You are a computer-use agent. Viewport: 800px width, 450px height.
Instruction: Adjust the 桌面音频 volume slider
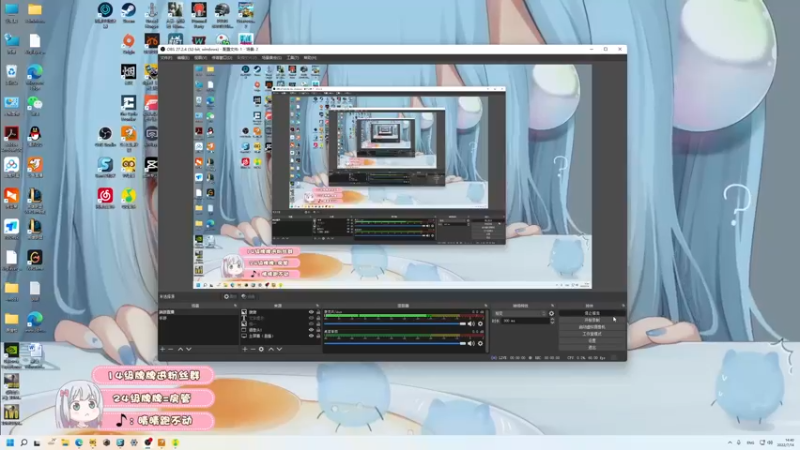click(395, 343)
